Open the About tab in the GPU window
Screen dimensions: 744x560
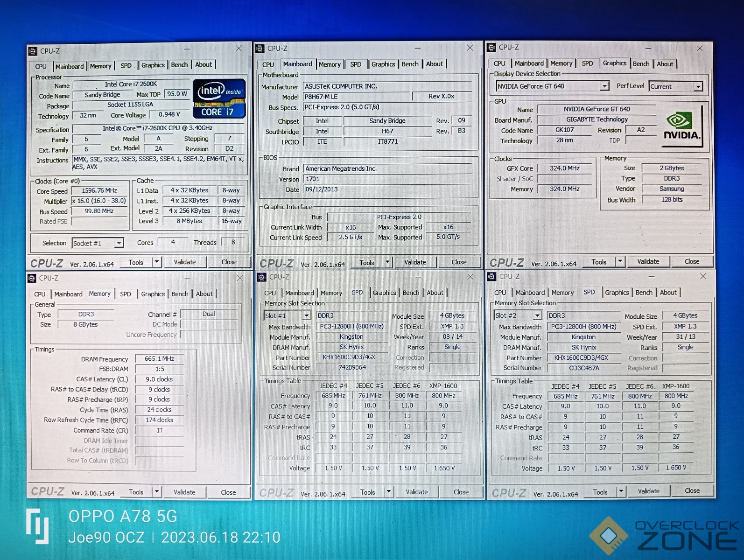(x=665, y=64)
